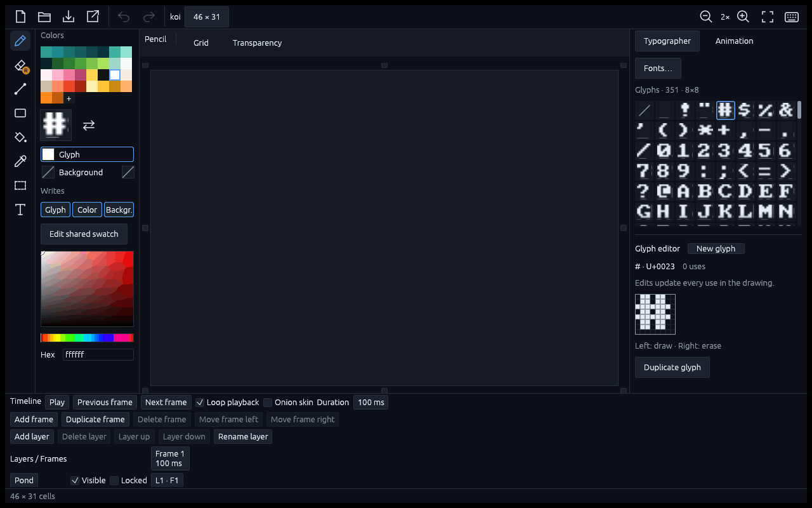812x508 pixels.
Task: Open the Transparency options
Action: coord(257,43)
